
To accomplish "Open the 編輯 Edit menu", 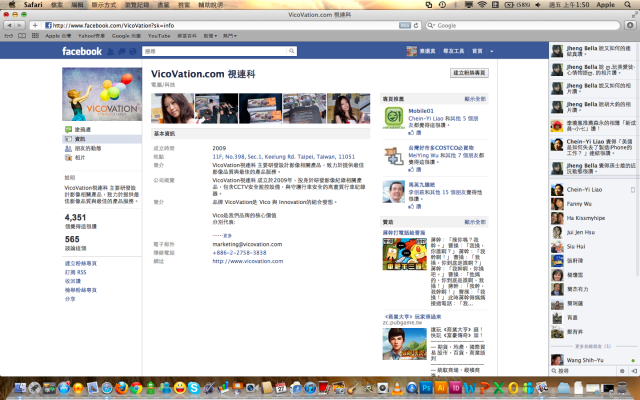I will [x=77, y=5].
